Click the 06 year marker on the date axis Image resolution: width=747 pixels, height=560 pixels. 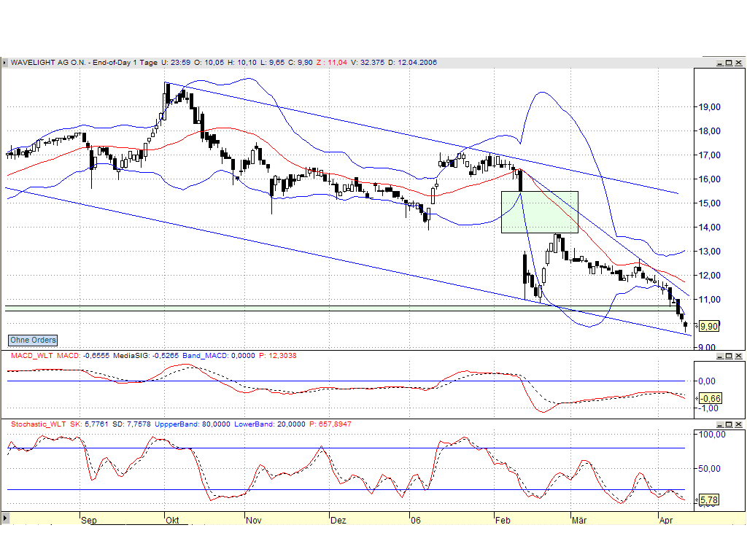[415, 520]
